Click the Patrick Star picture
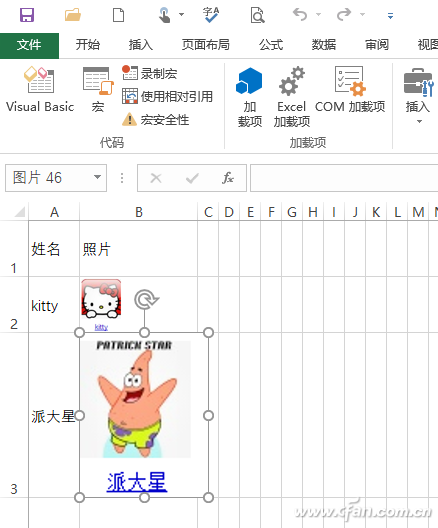This screenshot has width=438, height=528. pos(136,399)
